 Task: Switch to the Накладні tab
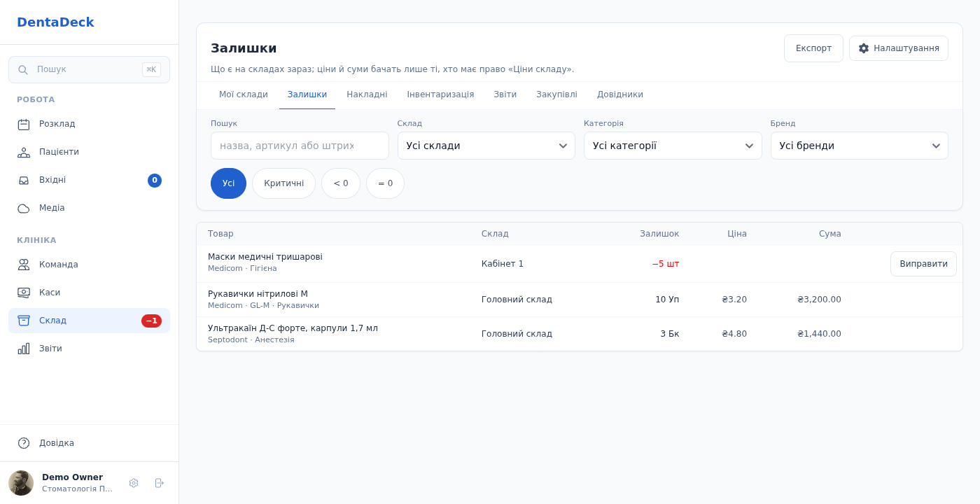[x=367, y=94]
